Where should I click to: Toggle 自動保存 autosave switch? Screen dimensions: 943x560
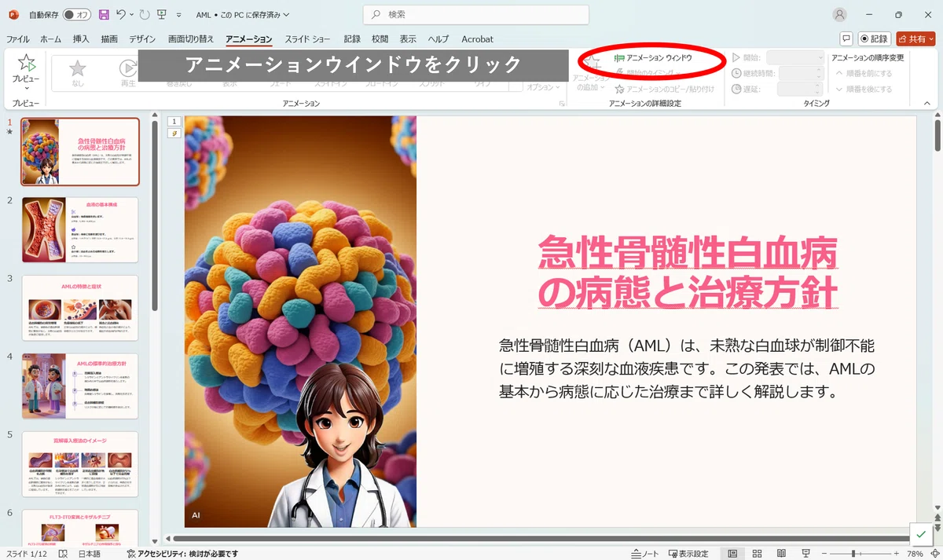[x=77, y=15]
